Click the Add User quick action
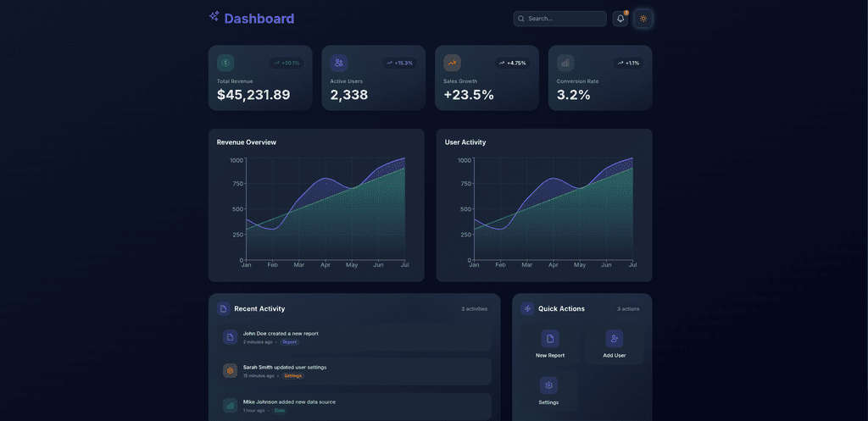Viewport: 868px width, 421px height. coord(615,345)
